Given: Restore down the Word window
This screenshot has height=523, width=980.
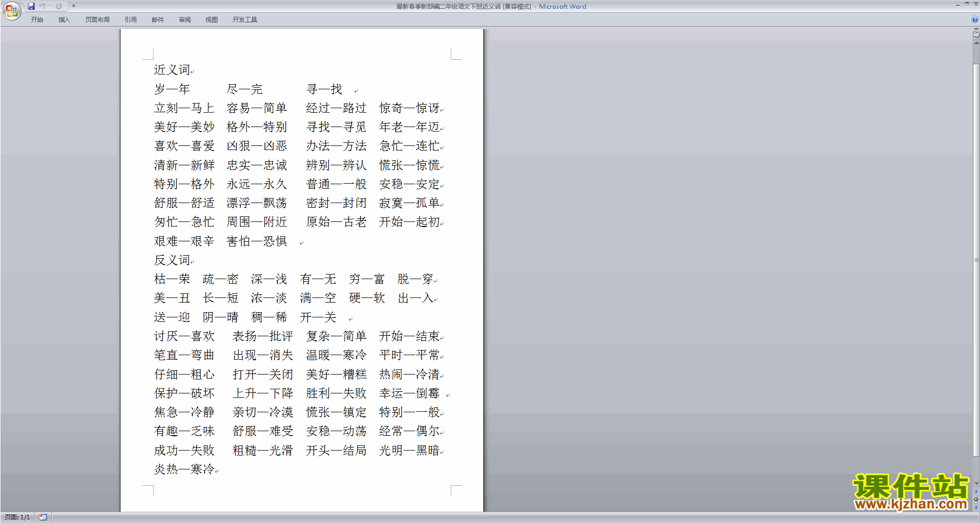Looking at the screenshot, I should 967,5.
